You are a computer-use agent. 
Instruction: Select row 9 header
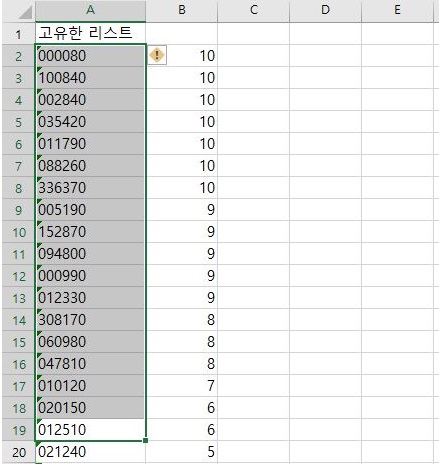point(18,210)
